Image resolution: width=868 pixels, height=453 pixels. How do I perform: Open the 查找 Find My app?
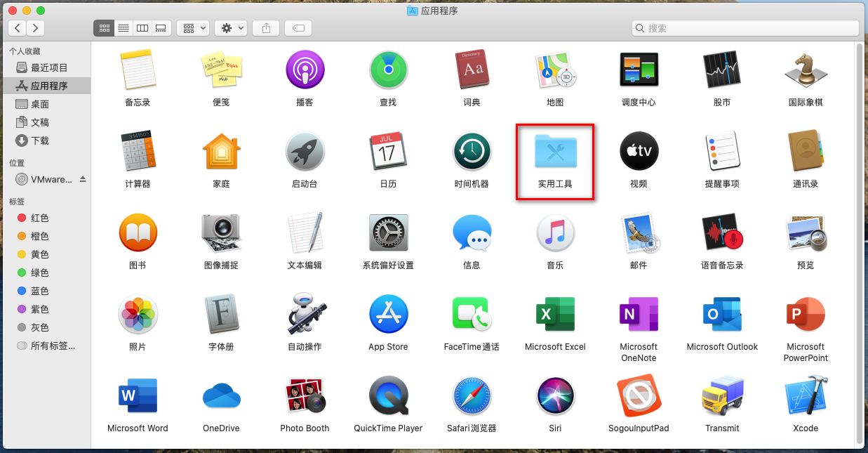coord(388,70)
